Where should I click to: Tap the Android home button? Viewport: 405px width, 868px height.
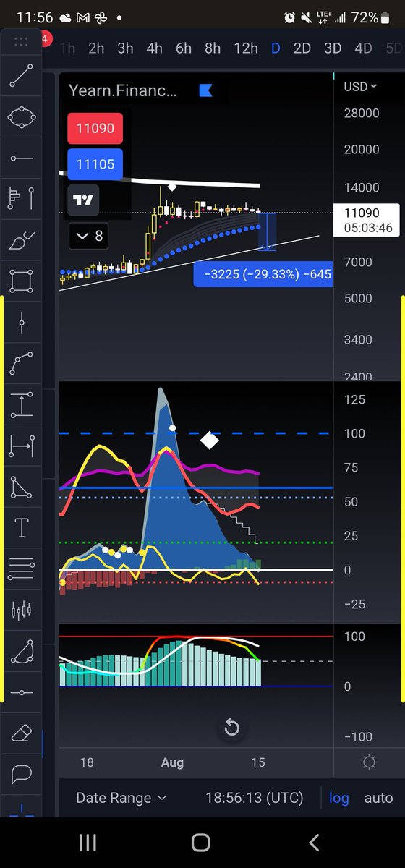[201, 842]
